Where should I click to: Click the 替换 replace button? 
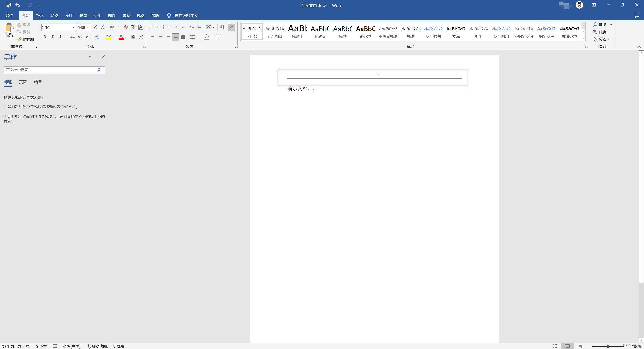click(600, 32)
